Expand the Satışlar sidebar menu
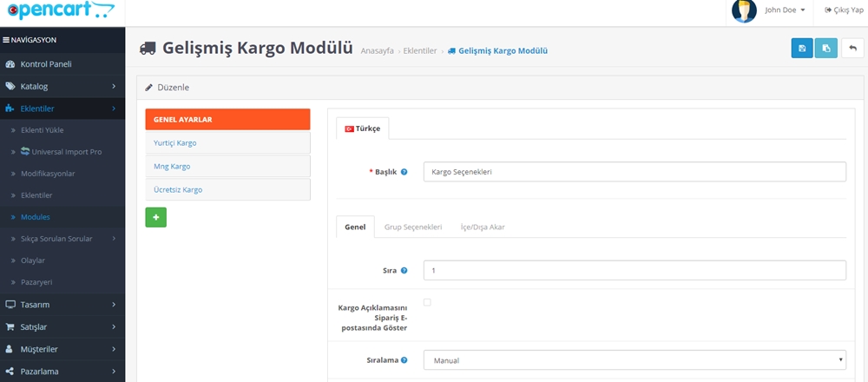This screenshot has height=382, width=868. [62, 326]
